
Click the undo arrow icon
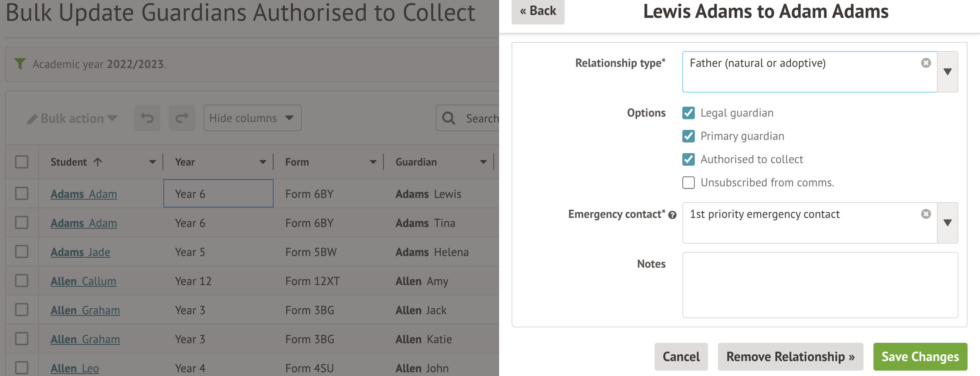click(147, 118)
